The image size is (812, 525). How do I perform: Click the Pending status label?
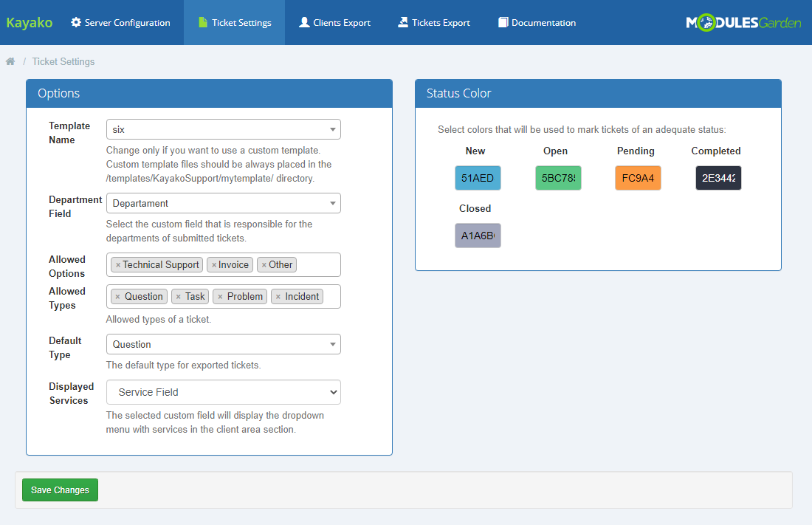click(x=636, y=151)
